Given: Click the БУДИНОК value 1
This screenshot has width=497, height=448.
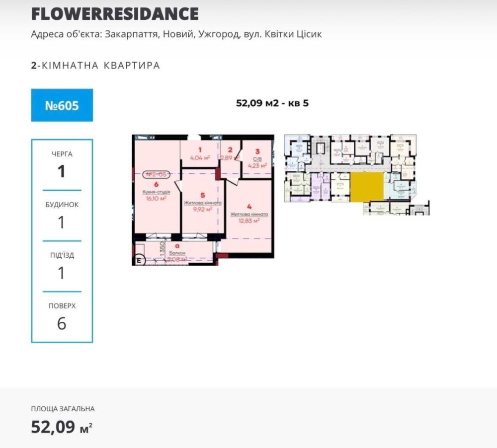Looking at the screenshot, I should tap(62, 222).
